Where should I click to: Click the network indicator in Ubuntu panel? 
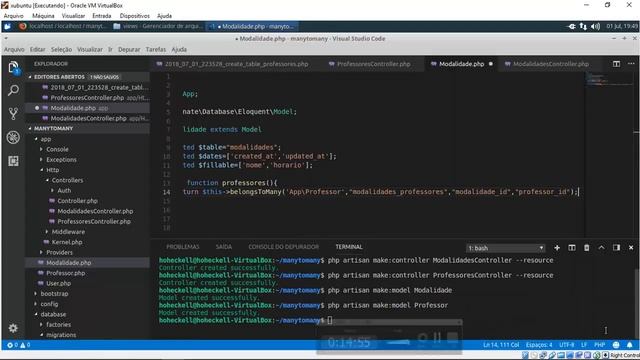583,26
